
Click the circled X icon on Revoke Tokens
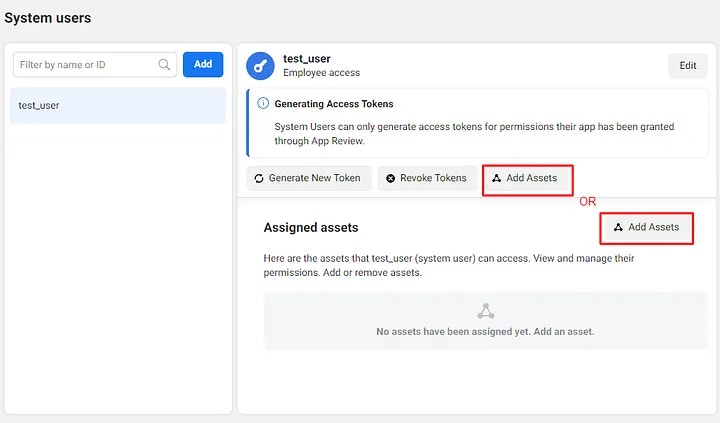[390, 178]
